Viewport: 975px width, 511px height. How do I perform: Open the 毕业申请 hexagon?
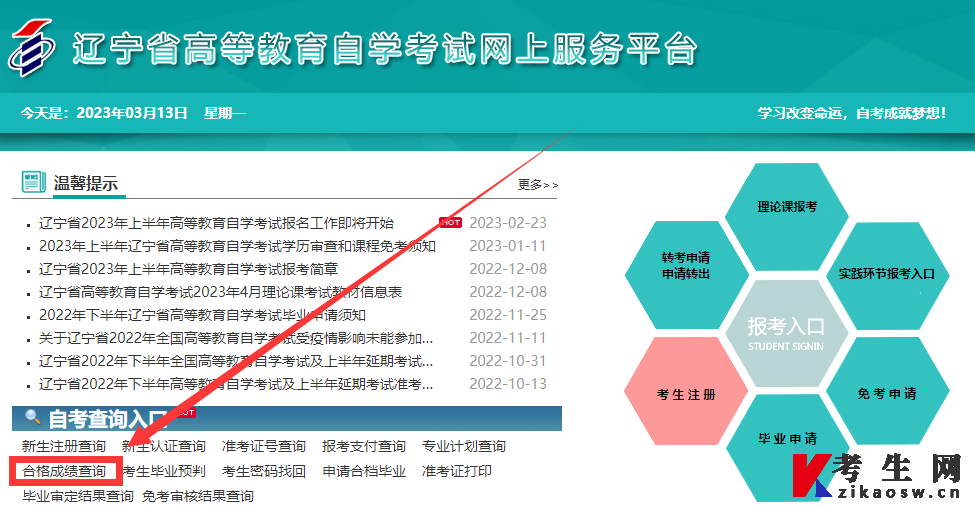787,448
